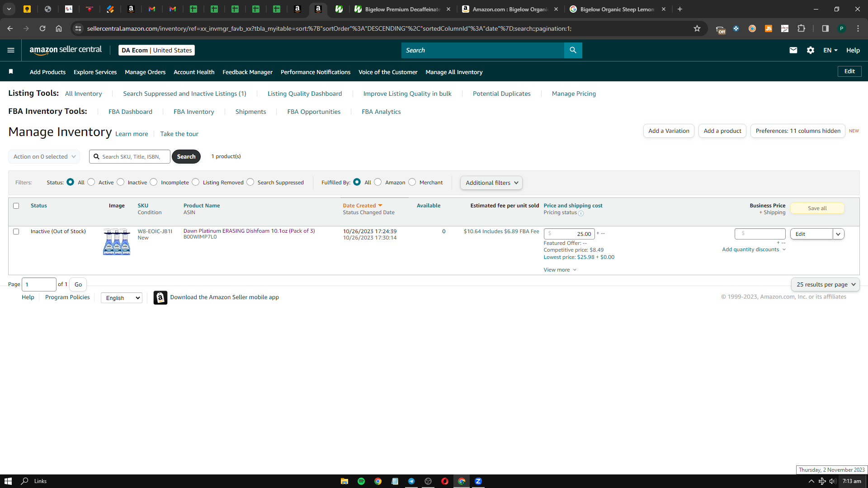868x488 pixels.
Task: Tick the checkbox for the Dawn Platinum row
Action: pyautogui.click(x=16, y=231)
